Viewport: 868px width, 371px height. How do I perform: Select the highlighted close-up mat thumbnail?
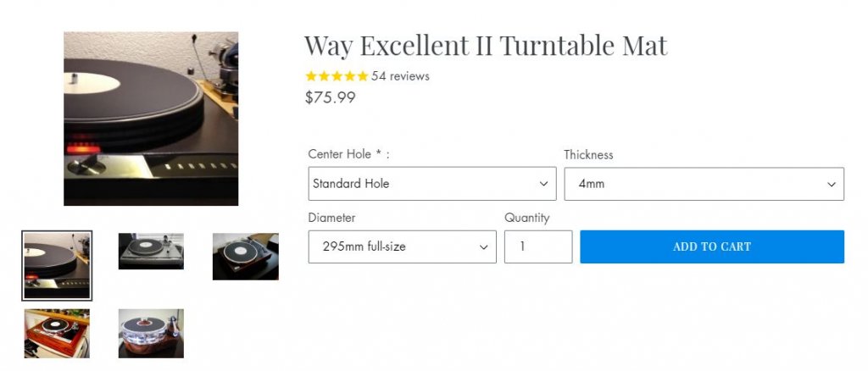click(x=57, y=265)
